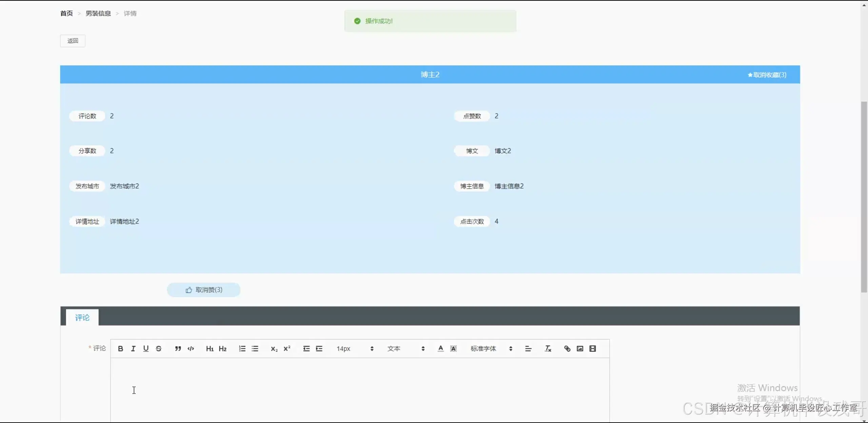Open the text color picker
Viewport: 868px width, 423px height.
[440, 348]
